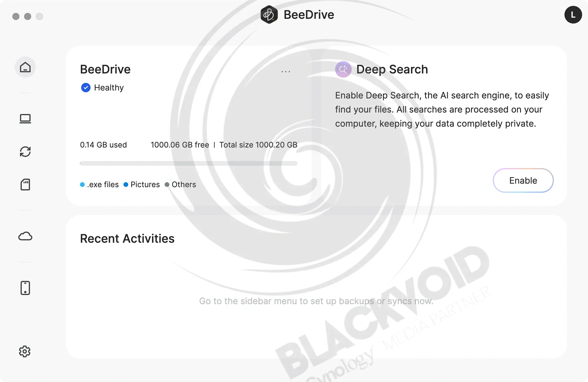Screen dimensions: 588x382
Task: Click the "Recent Activities" heading
Action: click(x=127, y=239)
